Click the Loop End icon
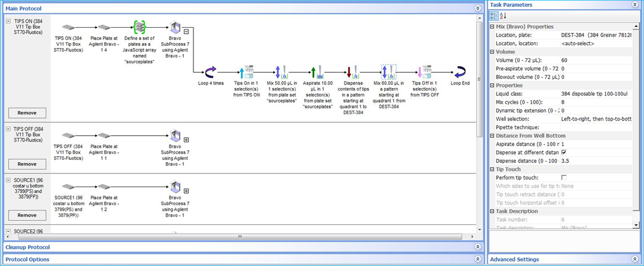 pos(460,72)
